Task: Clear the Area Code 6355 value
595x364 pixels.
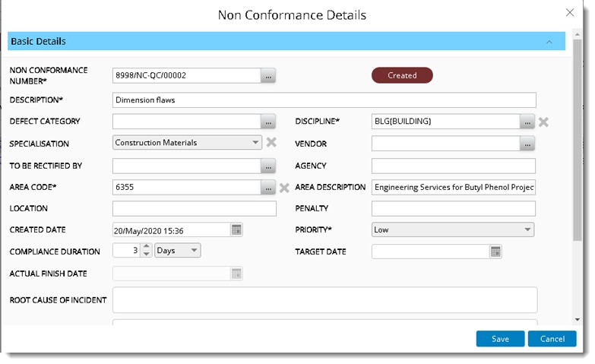Action: pyautogui.click(x=284, y=188)
